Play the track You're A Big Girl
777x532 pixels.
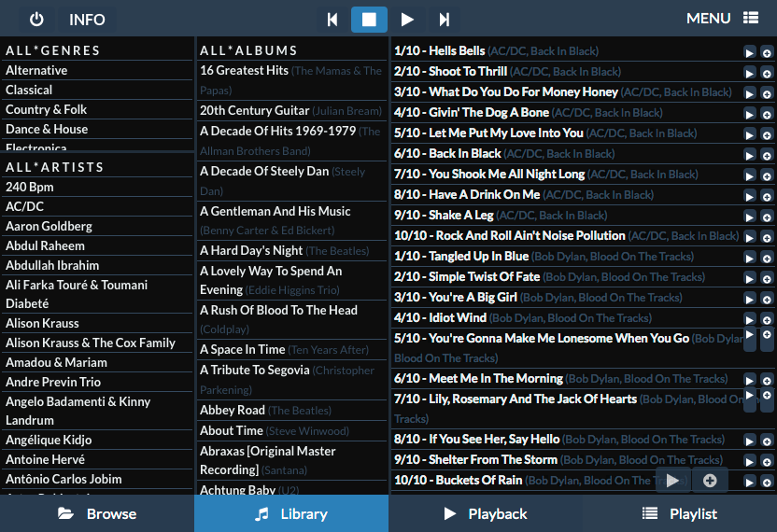749,300
